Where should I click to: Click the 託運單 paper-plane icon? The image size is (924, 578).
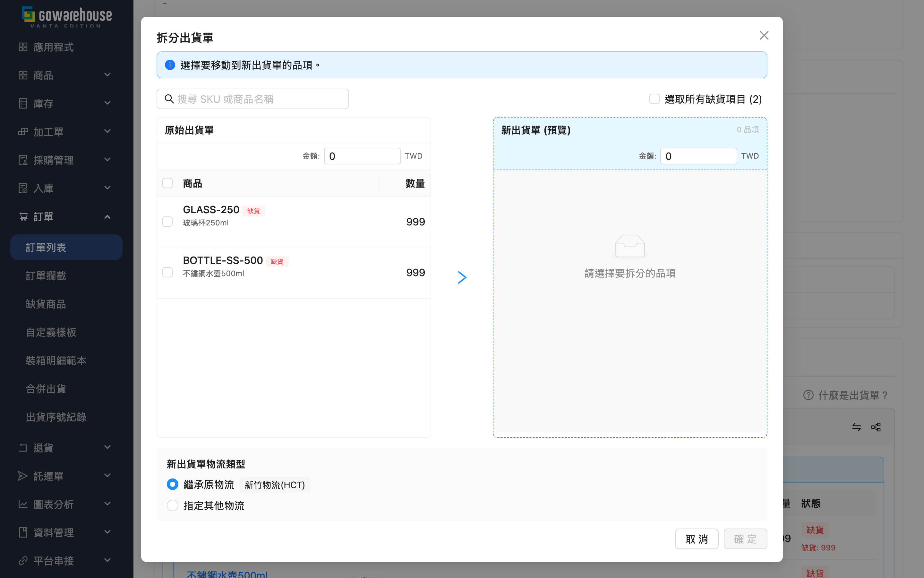[x=23, y=476]
